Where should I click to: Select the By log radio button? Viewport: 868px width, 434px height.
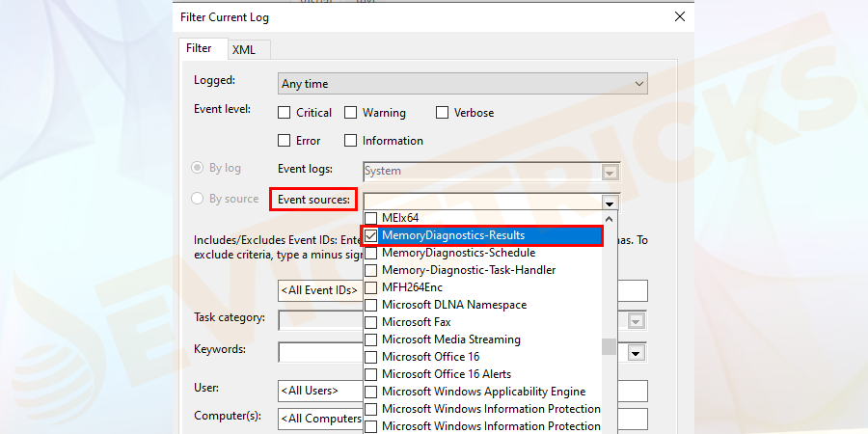click(197, 168)
